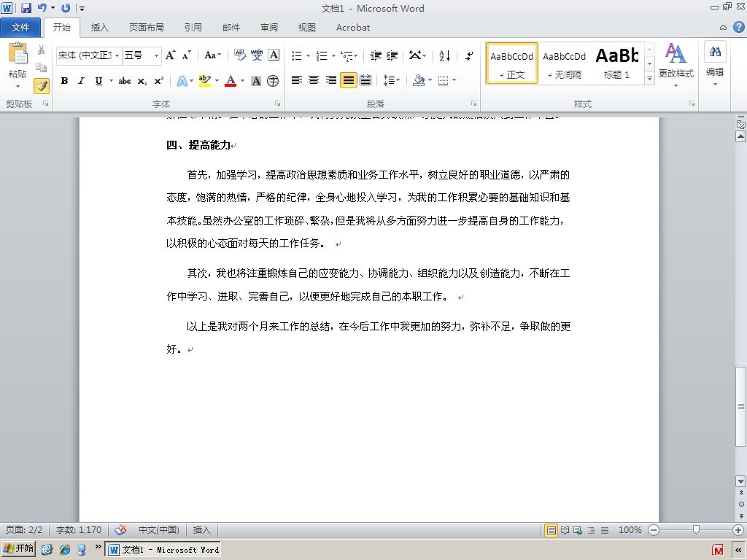Save document with the floppy disk icon
This screenshot has width=747, height=560.
26,7
